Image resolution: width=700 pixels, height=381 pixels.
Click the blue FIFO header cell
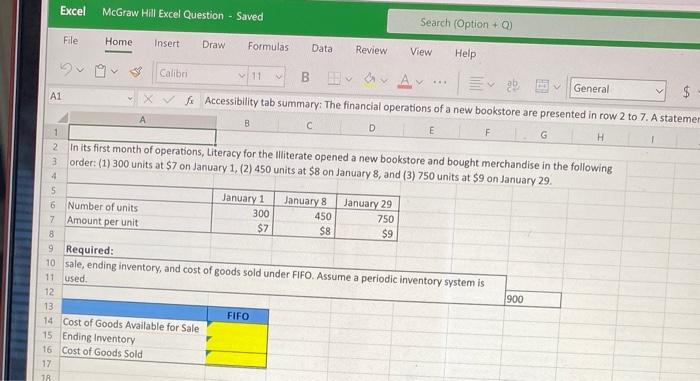[x=238, y=315]
